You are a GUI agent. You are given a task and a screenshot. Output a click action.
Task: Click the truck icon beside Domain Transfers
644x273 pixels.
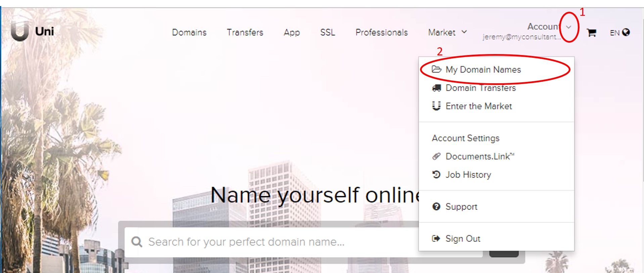[436, 88]
